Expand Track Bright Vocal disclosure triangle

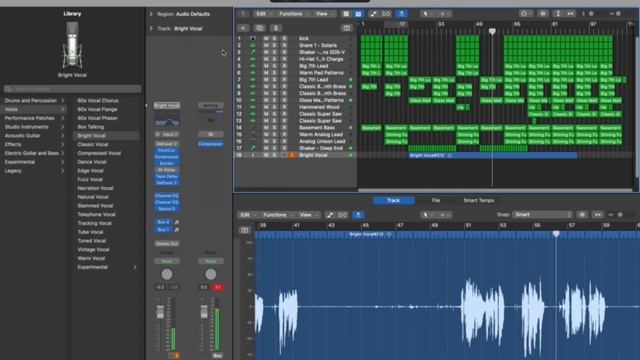click(151, 29)
